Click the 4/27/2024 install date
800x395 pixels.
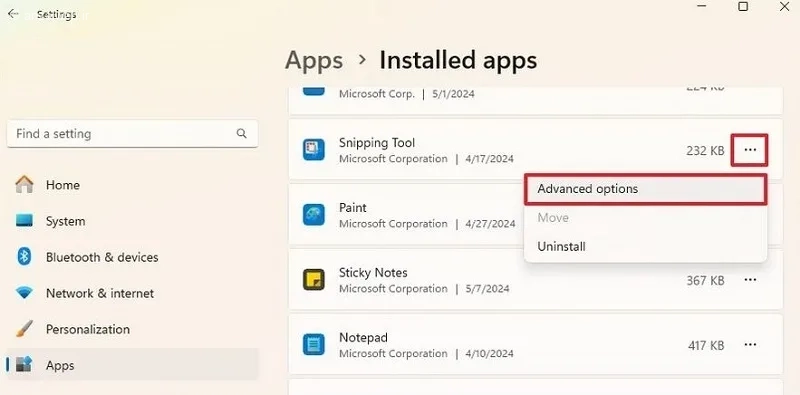pos(490,224)
